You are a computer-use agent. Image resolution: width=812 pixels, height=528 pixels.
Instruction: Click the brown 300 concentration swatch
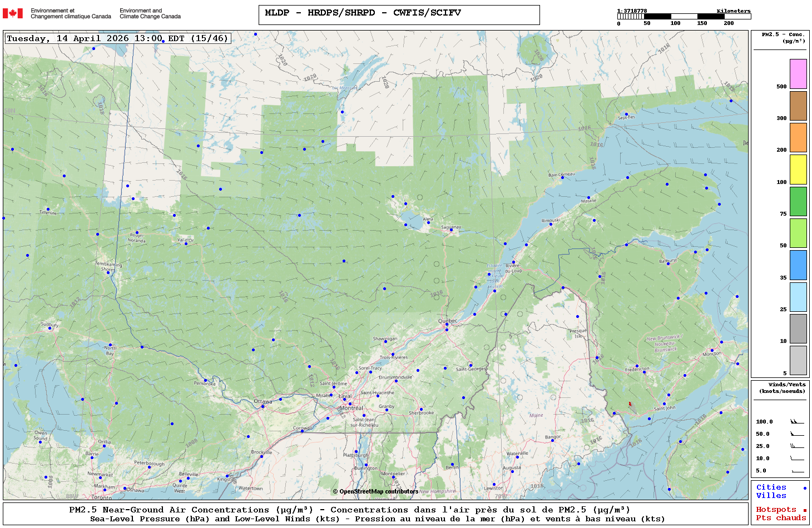tap(798, 106)
